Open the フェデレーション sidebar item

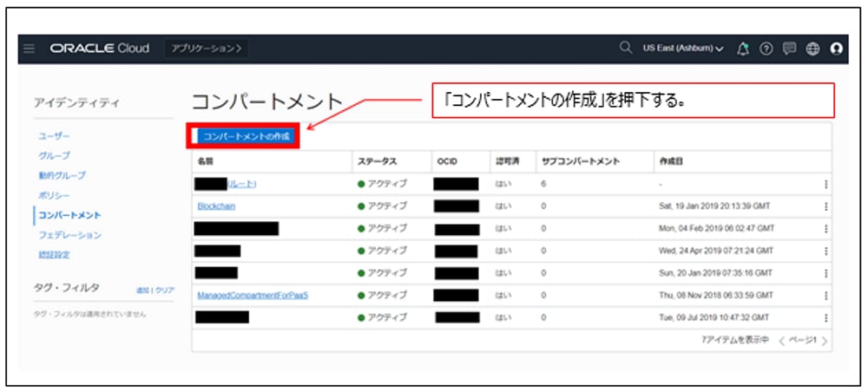tap(69, 235)
